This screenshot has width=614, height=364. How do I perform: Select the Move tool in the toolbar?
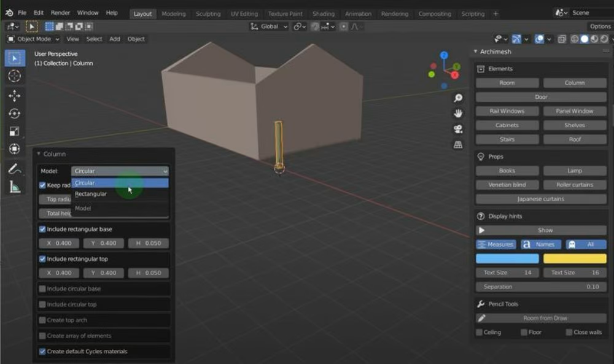point(15,95)
